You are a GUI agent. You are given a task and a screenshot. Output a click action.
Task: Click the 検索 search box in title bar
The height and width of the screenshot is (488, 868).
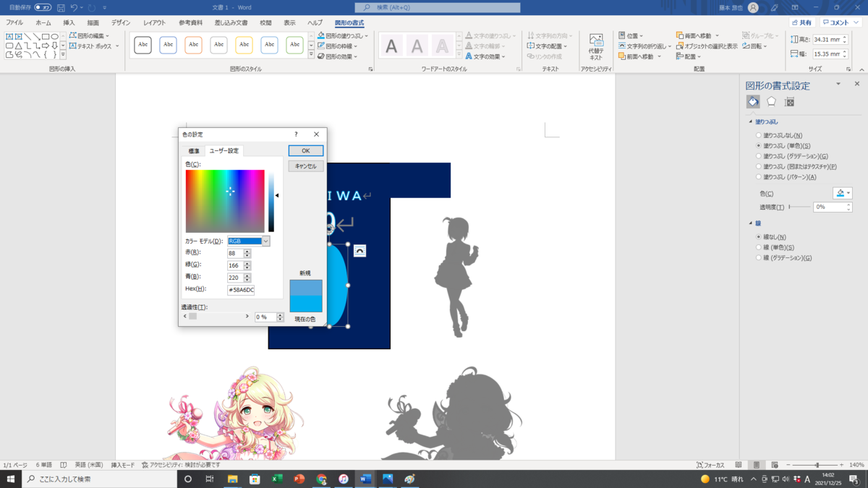(438, 8)
